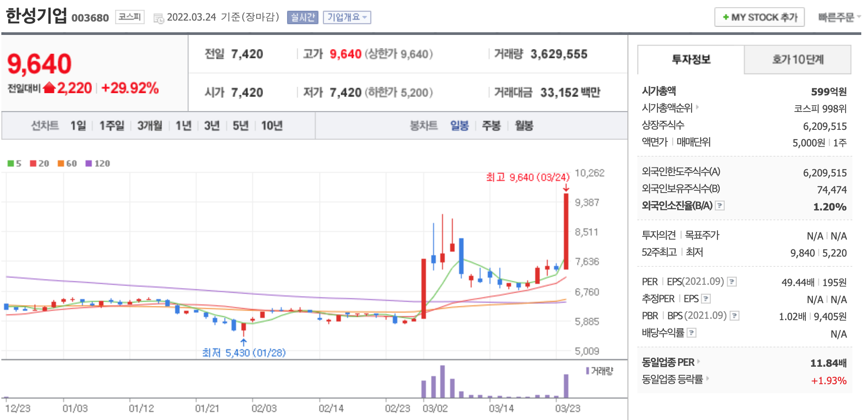The width and height of the screenshot is (868, 420).
Task: Select the 월봉 monthly candle chart
Action: click(524, 126)
